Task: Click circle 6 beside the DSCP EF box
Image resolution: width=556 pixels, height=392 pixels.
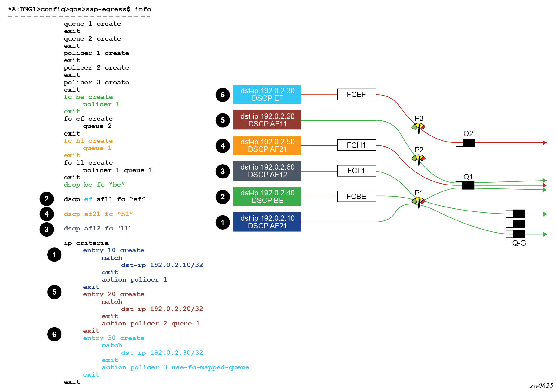Action: pos(223,95)
